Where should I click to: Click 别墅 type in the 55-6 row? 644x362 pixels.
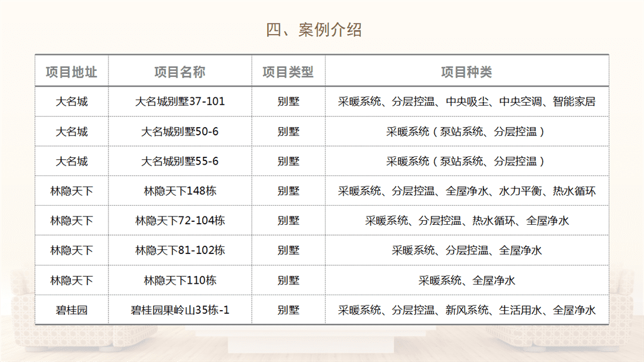[x=289, y=161]
